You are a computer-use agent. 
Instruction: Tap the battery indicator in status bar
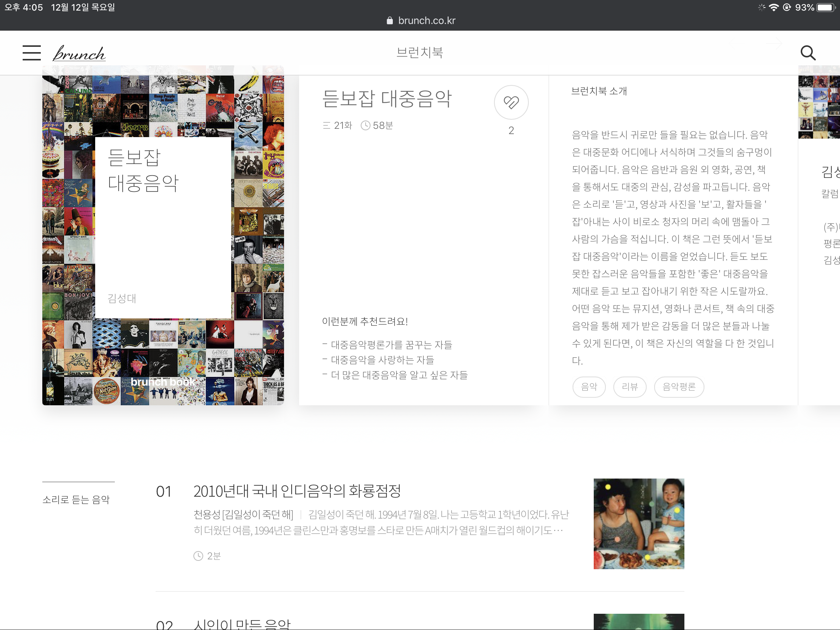tap(826, 8)
